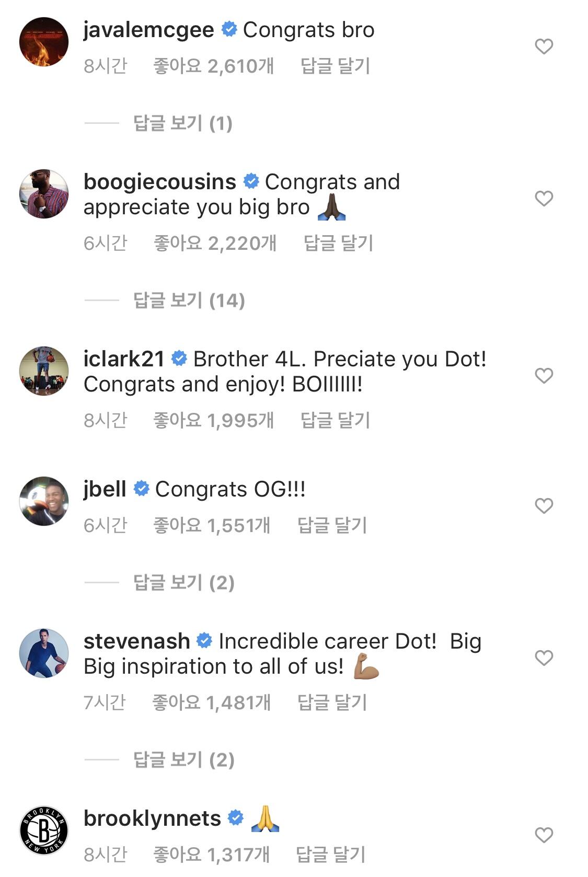Tap the heart beside brooklynnets' comment
588x877 pixels.
544,835
